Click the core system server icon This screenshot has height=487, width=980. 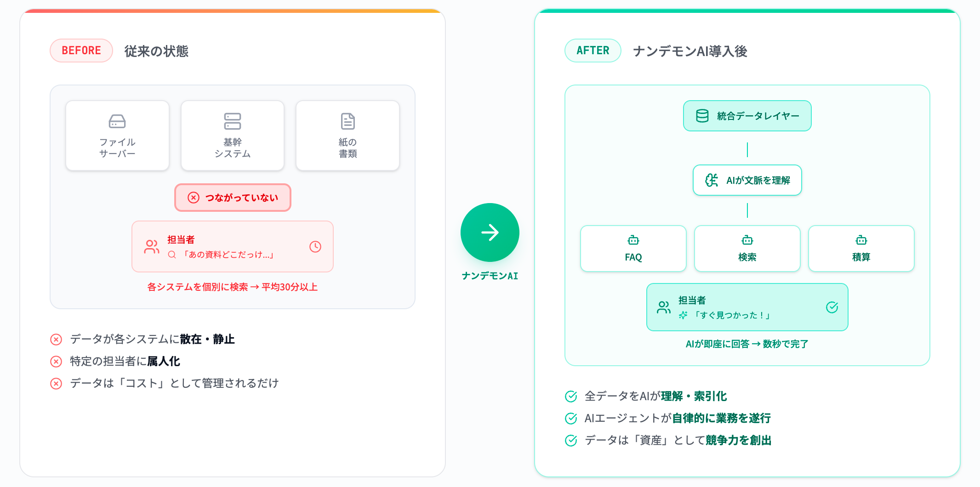(233, 121)
